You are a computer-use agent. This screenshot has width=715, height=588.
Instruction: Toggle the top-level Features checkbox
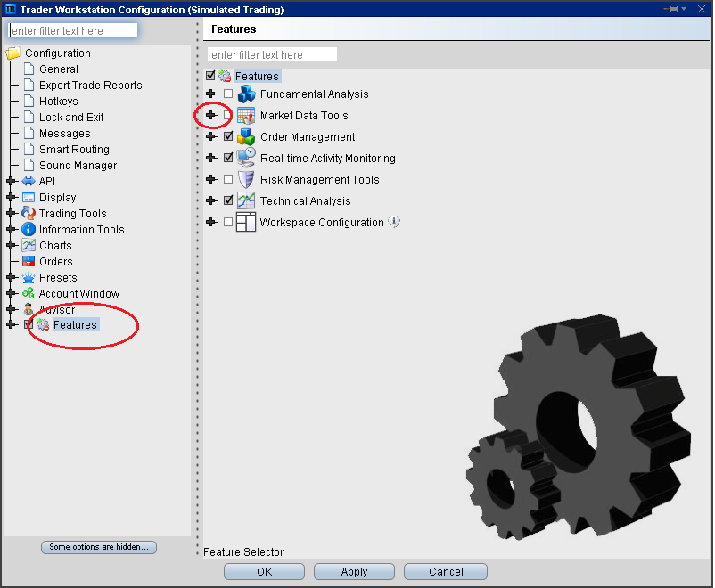(x=210, y=76)
